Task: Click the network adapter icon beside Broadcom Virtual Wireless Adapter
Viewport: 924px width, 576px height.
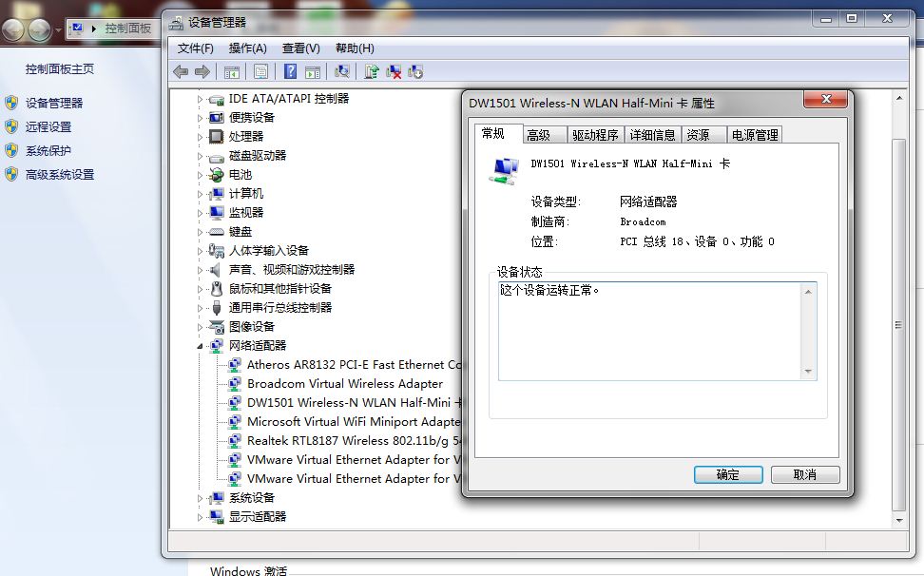Action: (x=235, y=384)
